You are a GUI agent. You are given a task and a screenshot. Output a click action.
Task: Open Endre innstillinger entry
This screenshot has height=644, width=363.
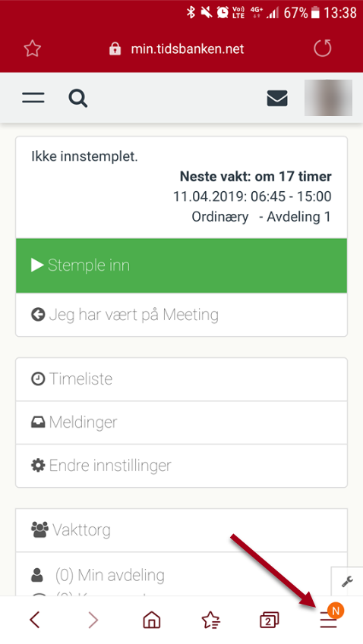pos(181,466)
